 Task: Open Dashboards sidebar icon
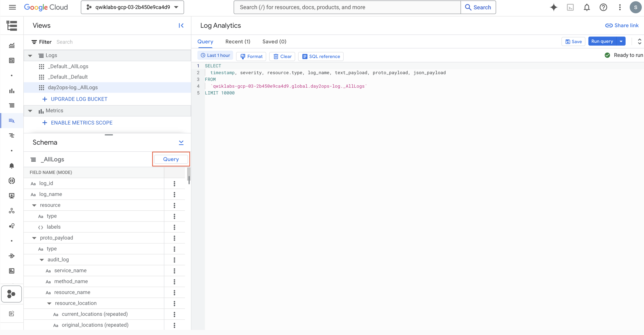[x=12, y=61]
